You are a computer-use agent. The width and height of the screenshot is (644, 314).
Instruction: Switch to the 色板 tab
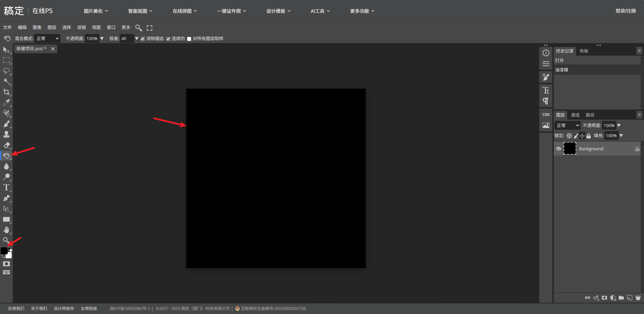click(x=584, y=51)
